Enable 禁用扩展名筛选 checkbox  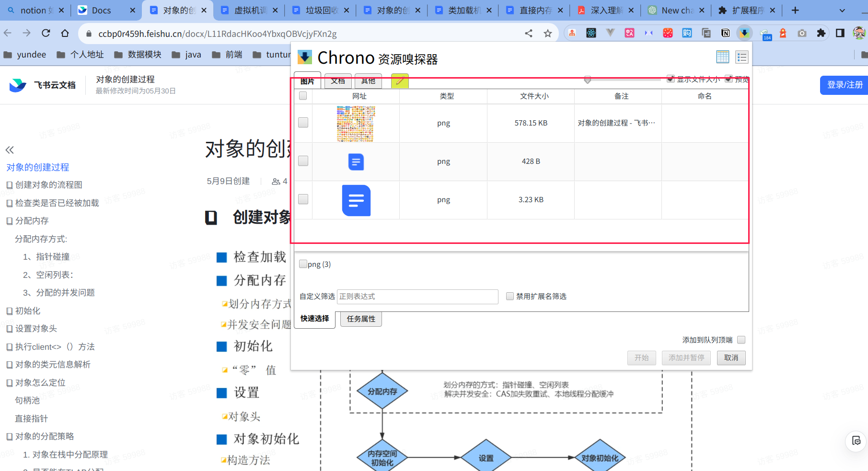[x=510, y=296]
